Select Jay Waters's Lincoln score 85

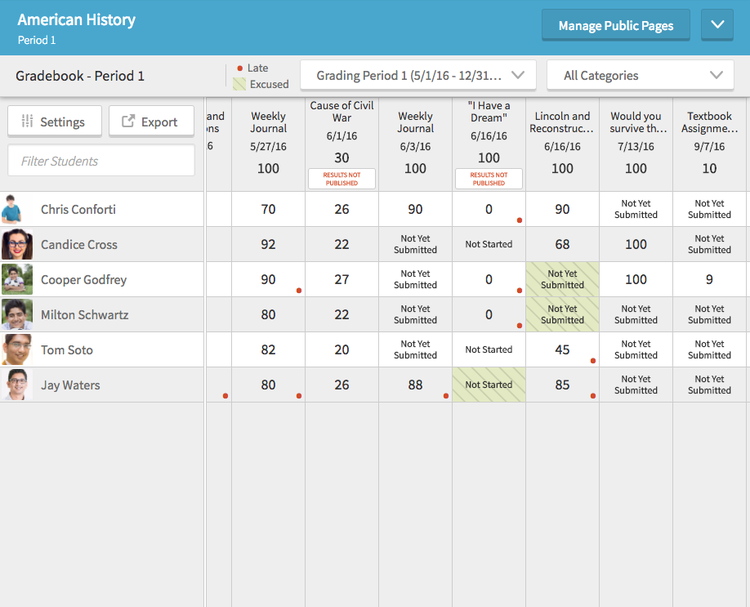pyautogui.click(x=562, y=385)
